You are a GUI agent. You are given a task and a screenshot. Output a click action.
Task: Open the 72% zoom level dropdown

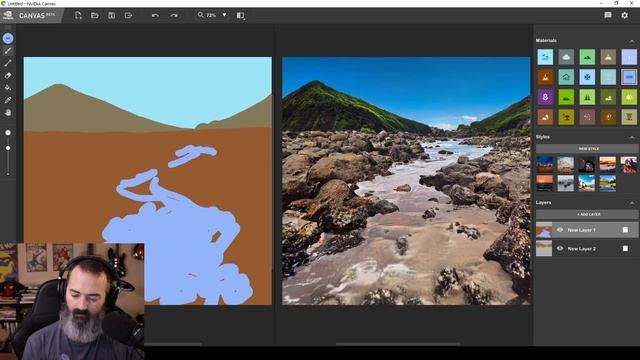[224, 15]
